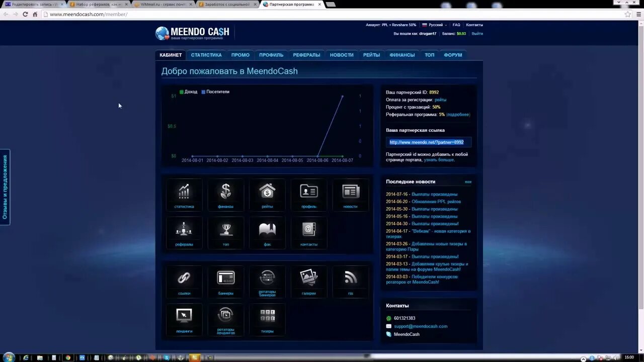Bookmark page with star icon
The width and height of the screenshot is (644, 362).
click(x=627, y=14)
